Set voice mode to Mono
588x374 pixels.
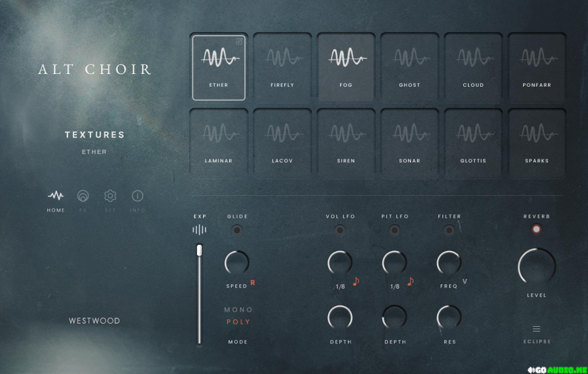pyautogui.click(x=238, y=310)
